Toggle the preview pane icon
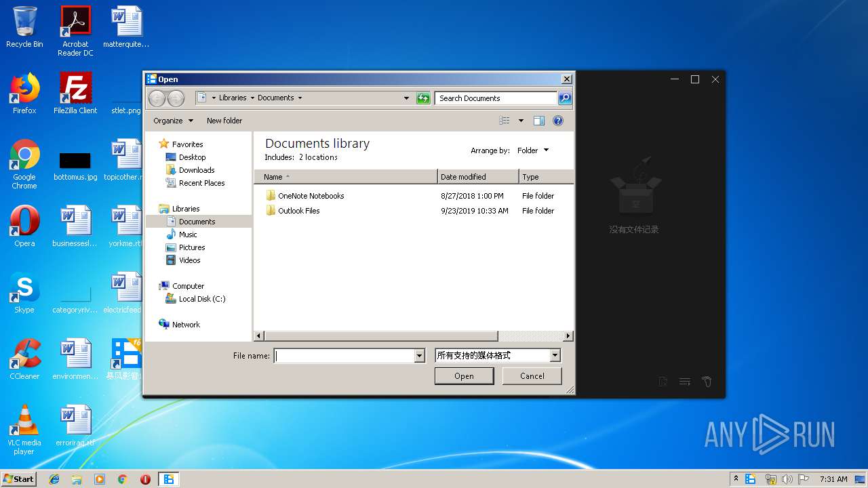Viewport: 868px width, 488px height. coord(539,121)
